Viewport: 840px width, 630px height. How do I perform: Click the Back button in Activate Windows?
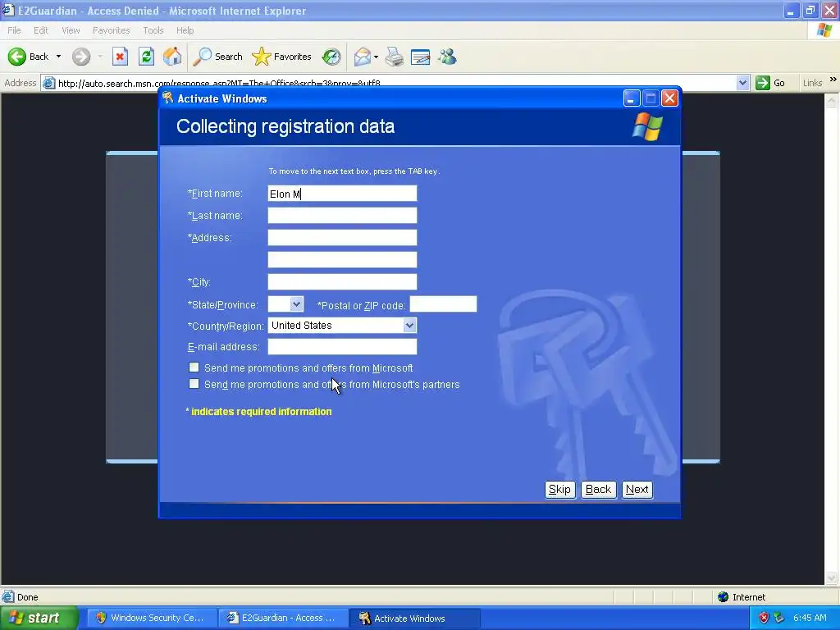coord(598,489)
